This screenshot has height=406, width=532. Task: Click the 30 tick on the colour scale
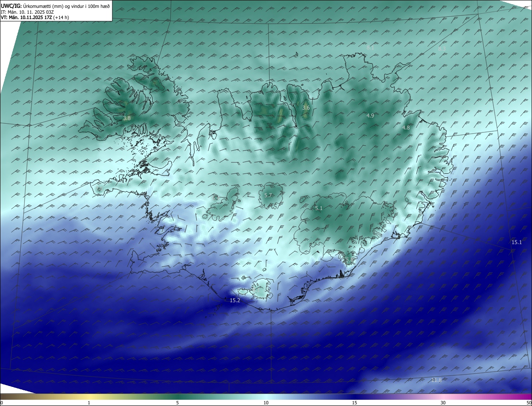[x=443, y=403]
